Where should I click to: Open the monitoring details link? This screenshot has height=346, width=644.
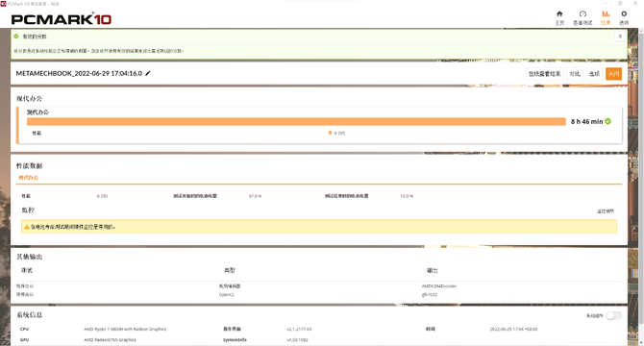pyautogui.click(x=606, y=211)
